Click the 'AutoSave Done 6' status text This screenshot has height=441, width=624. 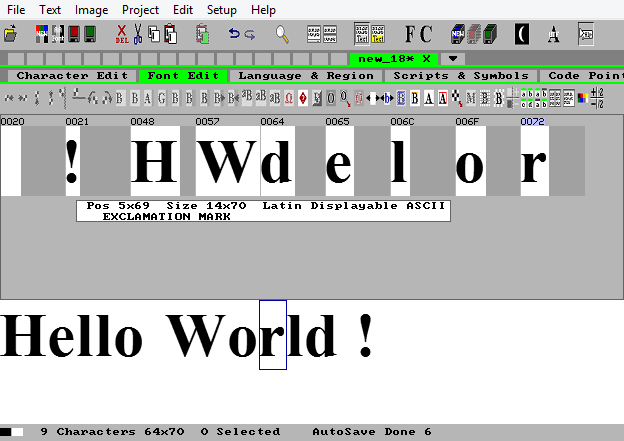pos(372,431)
